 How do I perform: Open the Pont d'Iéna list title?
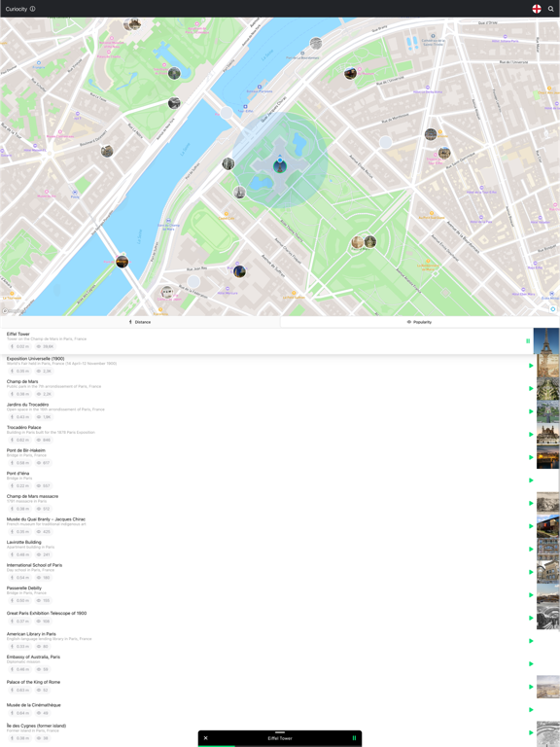pos(18,473)
